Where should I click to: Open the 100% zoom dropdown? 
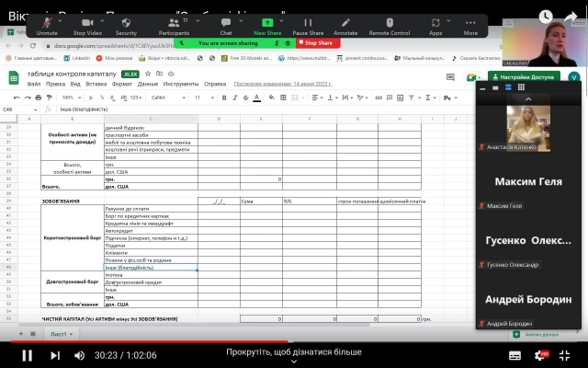(x=72, y=98)
